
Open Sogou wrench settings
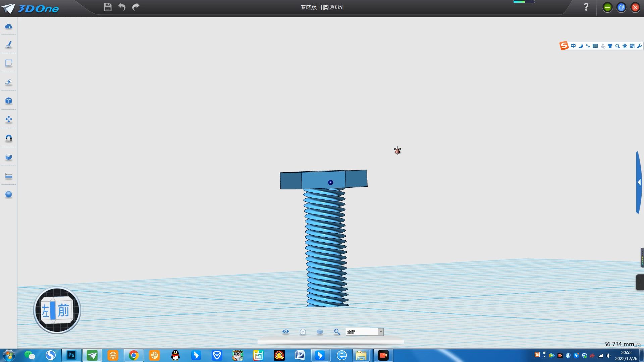[640, 46]
